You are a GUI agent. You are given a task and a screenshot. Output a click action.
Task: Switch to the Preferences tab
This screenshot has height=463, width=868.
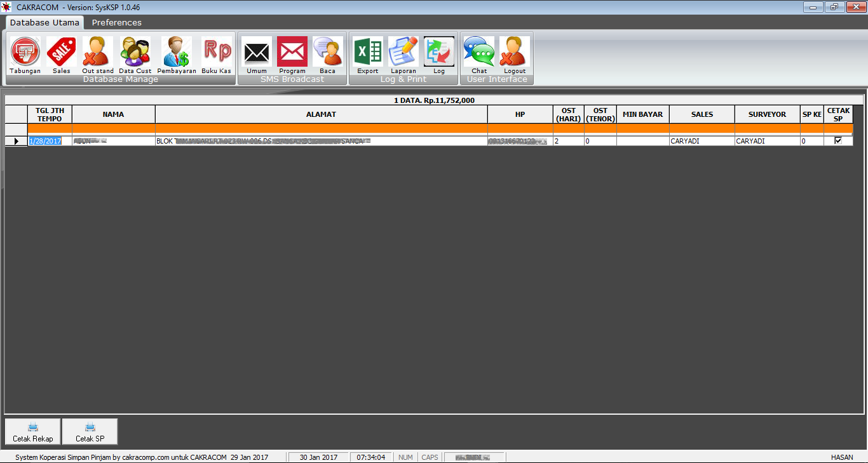pyautogui.click(x=117, y=22)
